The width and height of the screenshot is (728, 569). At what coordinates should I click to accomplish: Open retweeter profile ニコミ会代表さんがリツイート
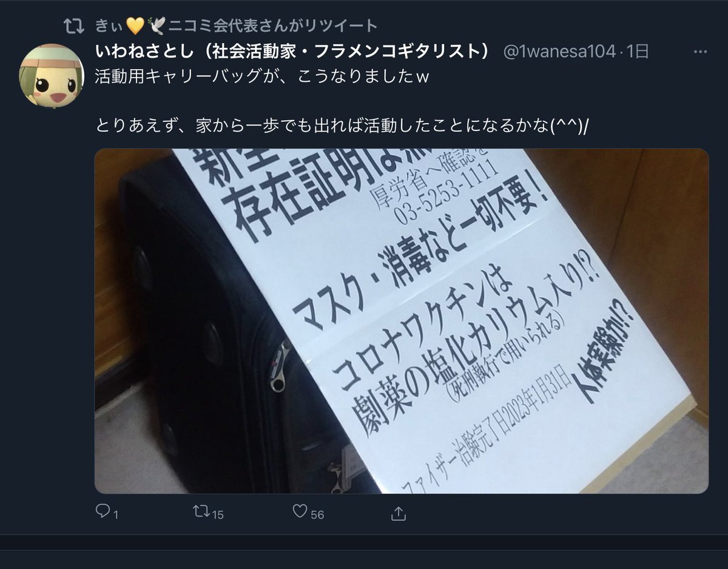point(272,25)
